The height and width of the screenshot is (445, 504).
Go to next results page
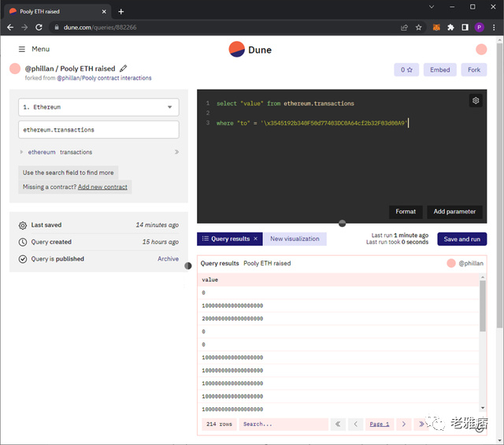404,424
